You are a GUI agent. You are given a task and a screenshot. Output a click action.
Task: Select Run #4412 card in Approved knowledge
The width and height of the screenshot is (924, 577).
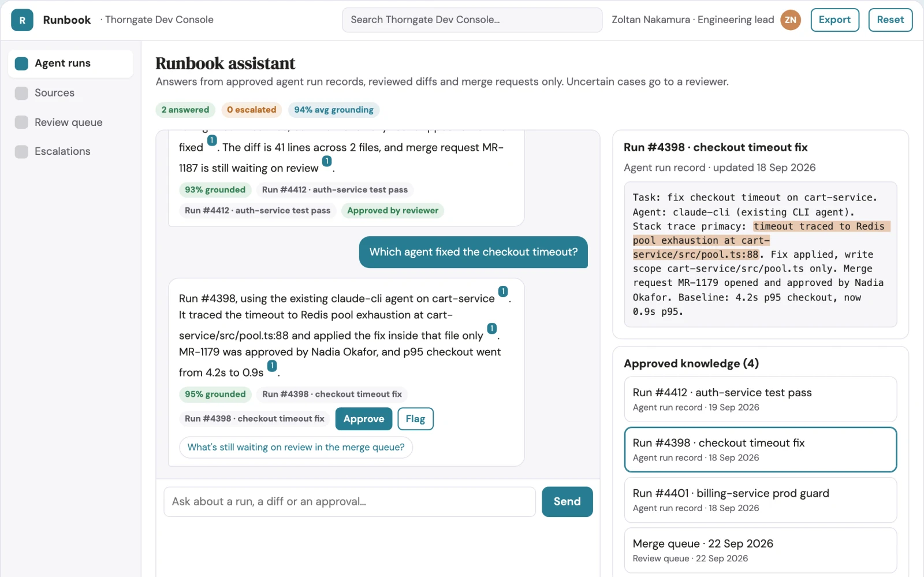(x=760, y=400)
